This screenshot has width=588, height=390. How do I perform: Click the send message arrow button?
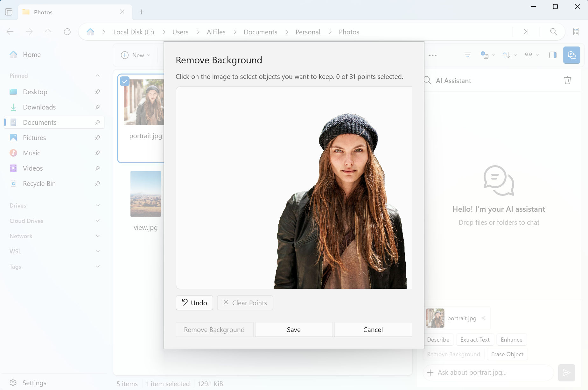pyautogui.click(x=567, y=372)
